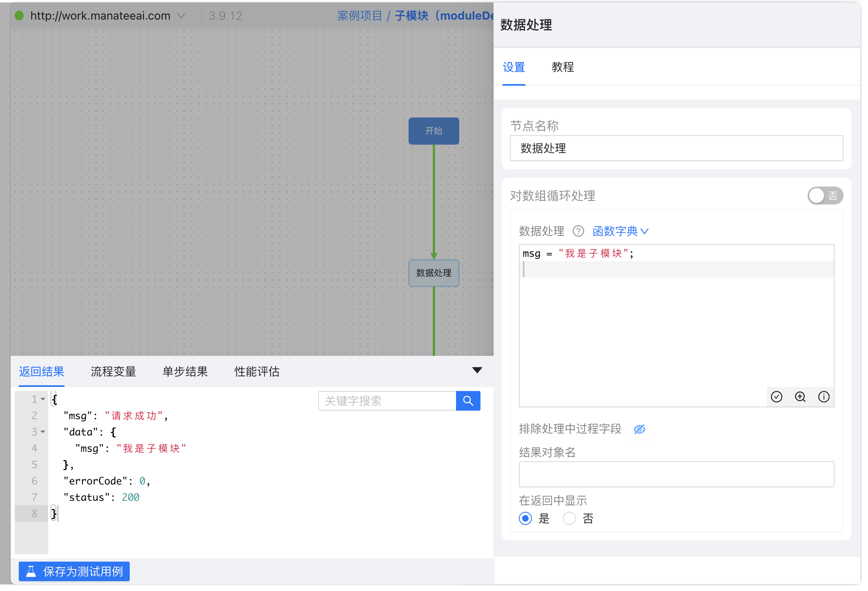Click the info icon in code editor
The width and height of the screenshot is (868, 591).
click(824, 397)
